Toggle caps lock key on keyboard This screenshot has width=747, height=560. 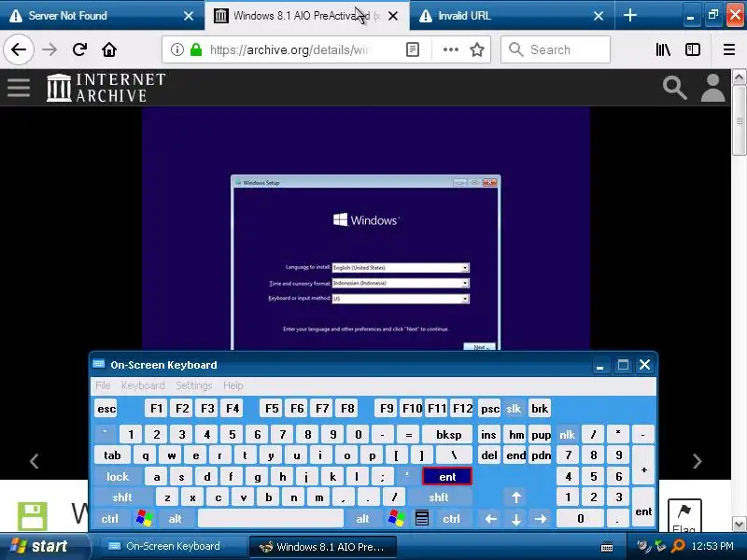click(118, 476)
